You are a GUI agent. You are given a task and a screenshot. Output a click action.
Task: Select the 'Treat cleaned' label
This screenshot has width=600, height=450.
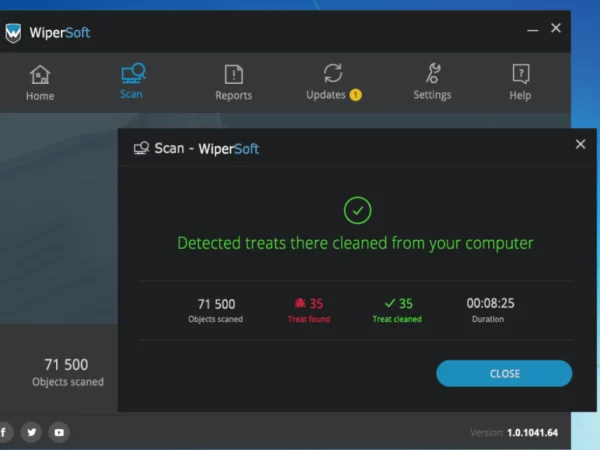click(397, 319)
